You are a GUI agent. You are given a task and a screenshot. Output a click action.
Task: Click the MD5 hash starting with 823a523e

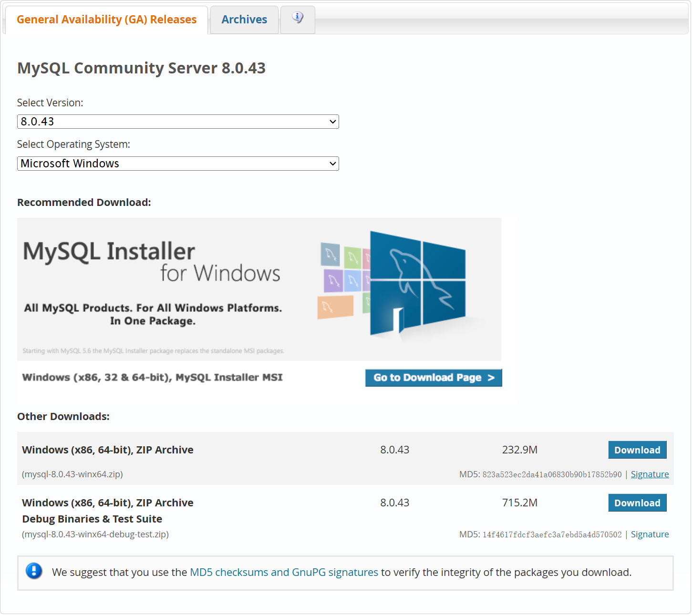click(x=552, y=475)
